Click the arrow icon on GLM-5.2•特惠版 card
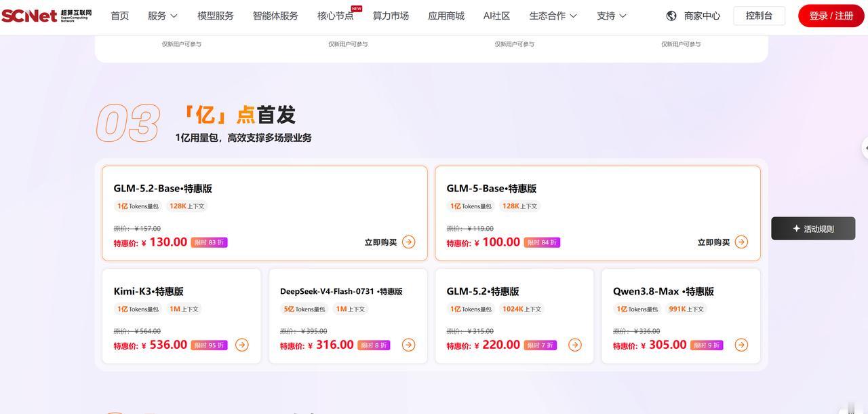The image size is (868, 414). click(x=575, y=345)
